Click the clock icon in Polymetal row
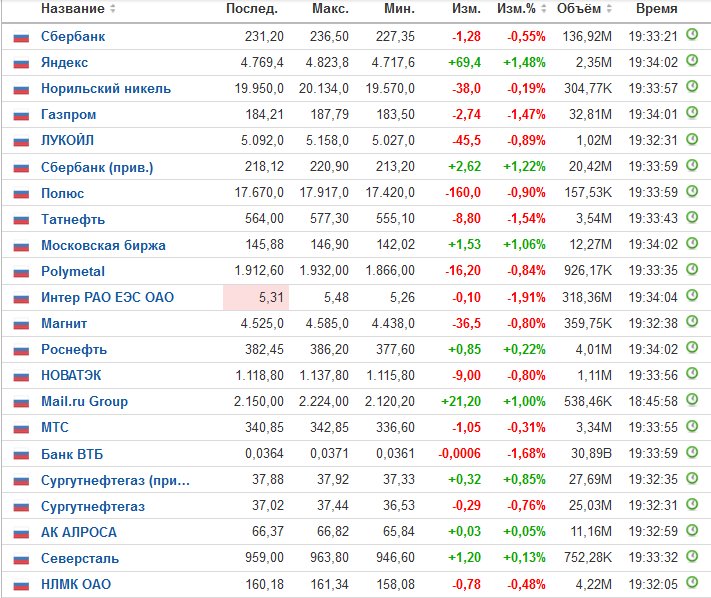The height and width of the screenshot is (598, 711). tap(692, 269)
